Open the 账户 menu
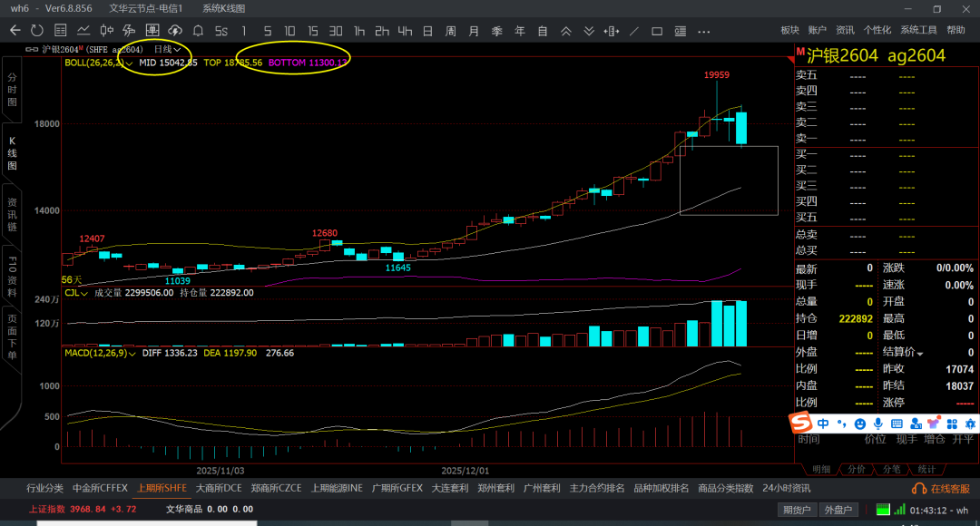Image resolution: width=980 pixels, height=526 pixels. coord(817,30)
